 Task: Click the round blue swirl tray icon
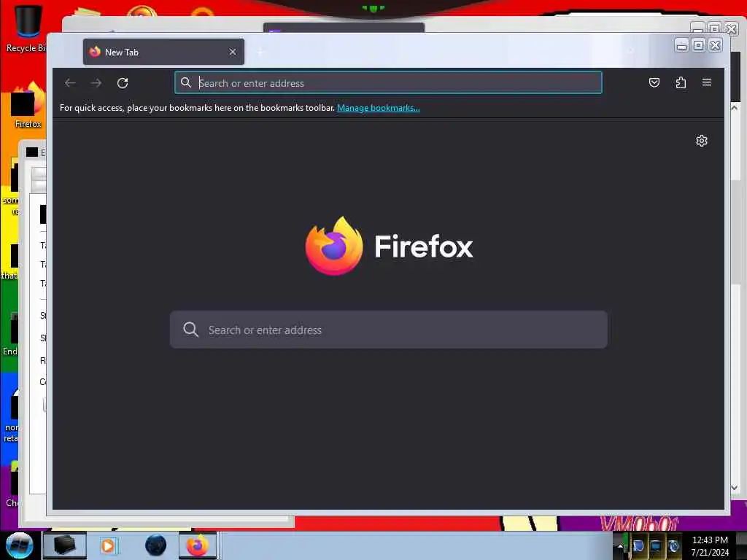tap(673, 545)
